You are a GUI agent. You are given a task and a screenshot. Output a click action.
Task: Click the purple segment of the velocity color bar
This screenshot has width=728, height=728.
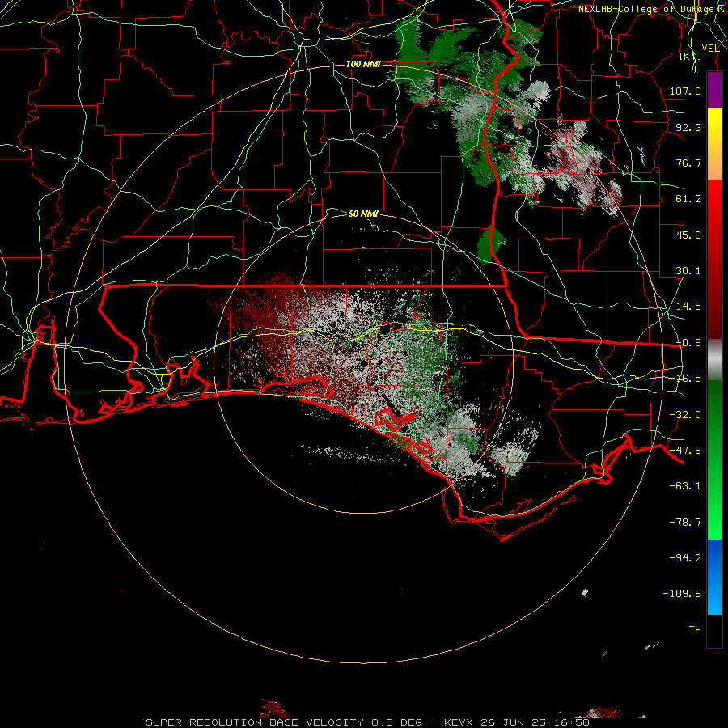coord(714,90)
